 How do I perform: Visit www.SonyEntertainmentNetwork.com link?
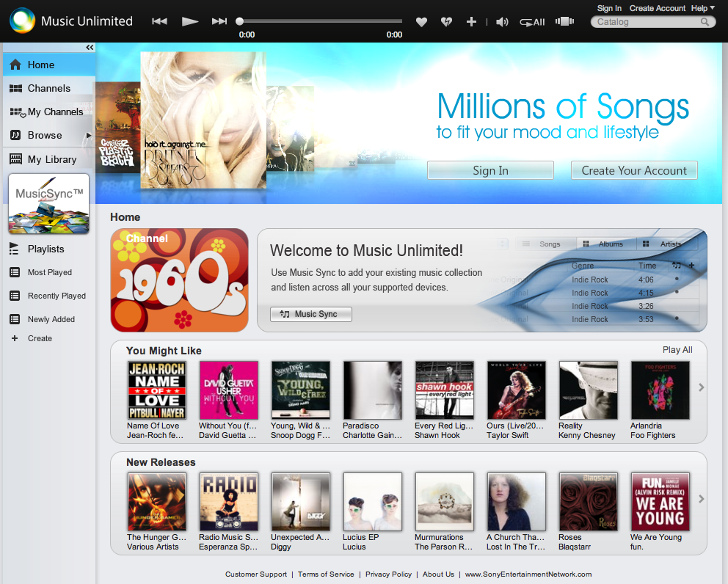(x=528, y=574)
